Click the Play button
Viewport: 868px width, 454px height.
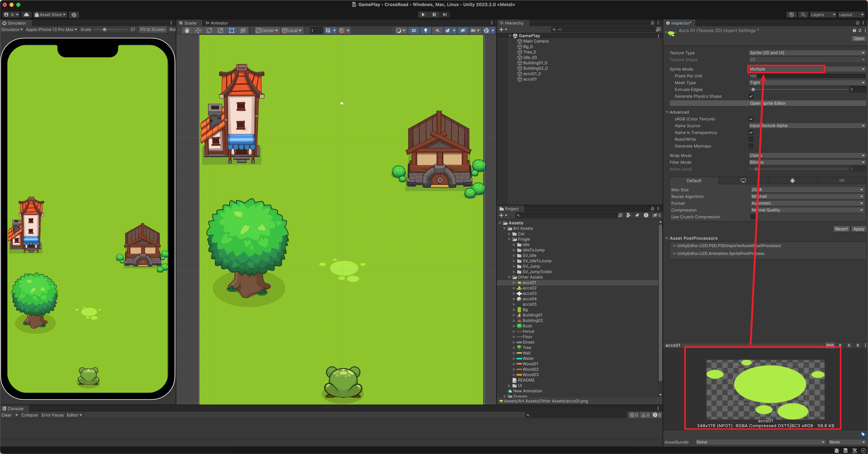point(423,14)
